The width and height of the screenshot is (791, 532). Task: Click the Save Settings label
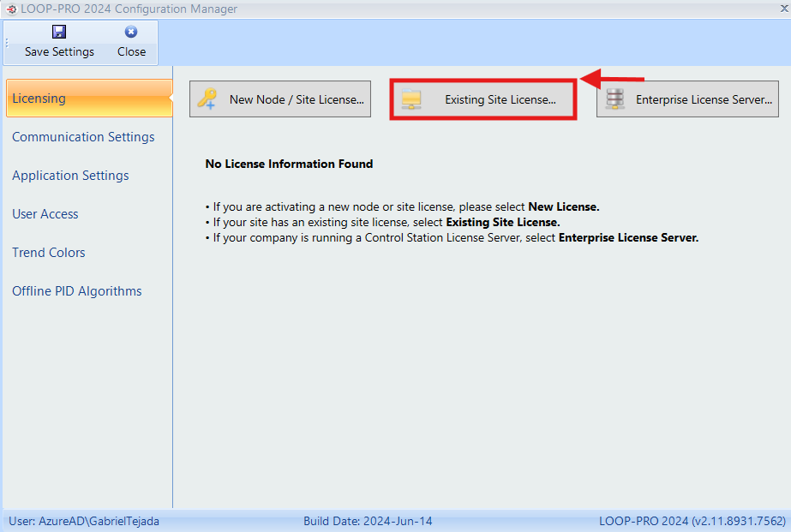(59, 52)
